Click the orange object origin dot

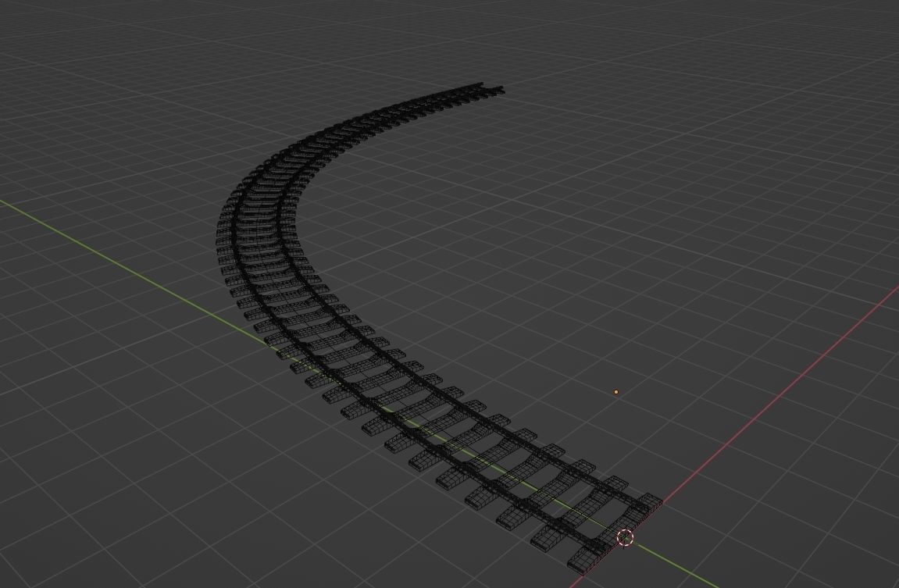pyautogui.click(x=616, y=392)
